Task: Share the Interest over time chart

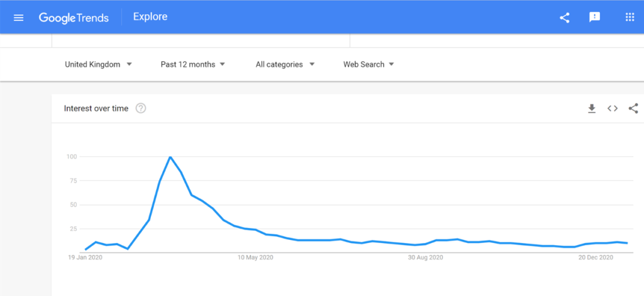Action: tap(633, 108)
